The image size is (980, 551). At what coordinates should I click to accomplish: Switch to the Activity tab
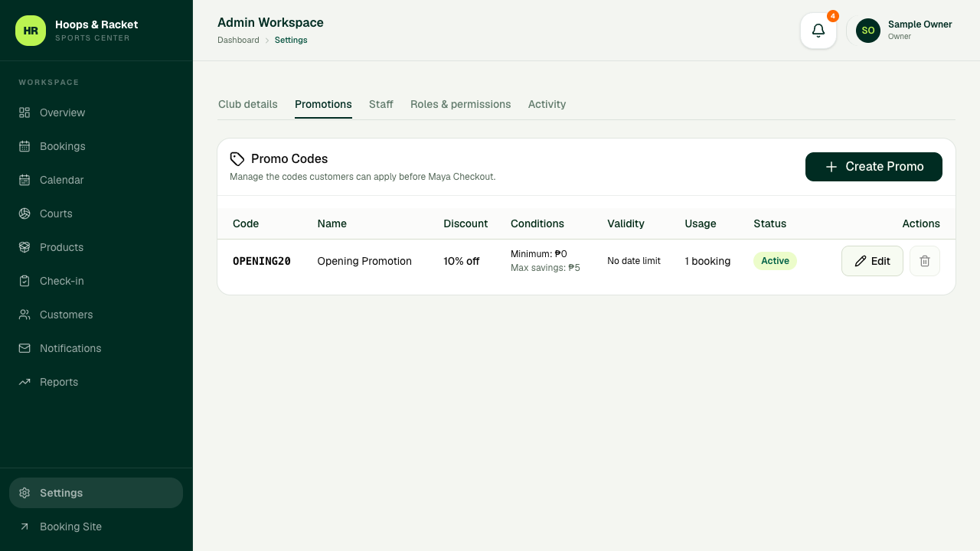coord(547,104)
